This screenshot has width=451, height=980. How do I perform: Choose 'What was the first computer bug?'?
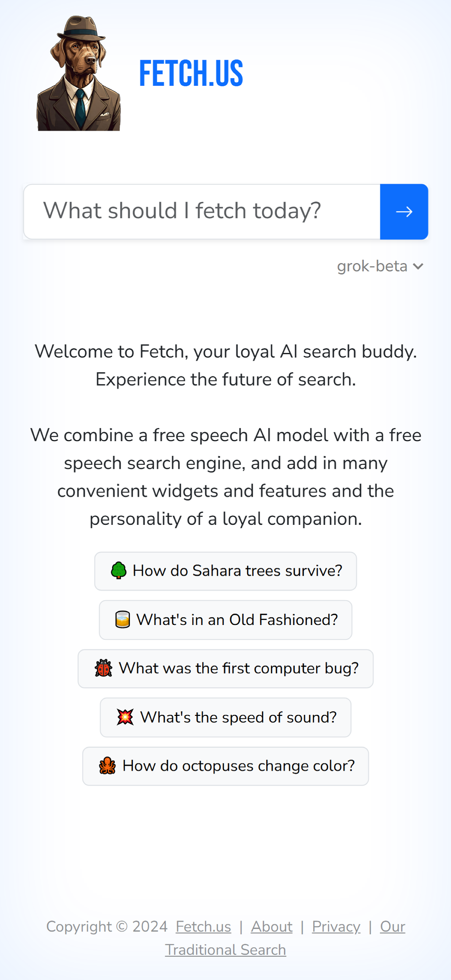(x=225, y=668)
